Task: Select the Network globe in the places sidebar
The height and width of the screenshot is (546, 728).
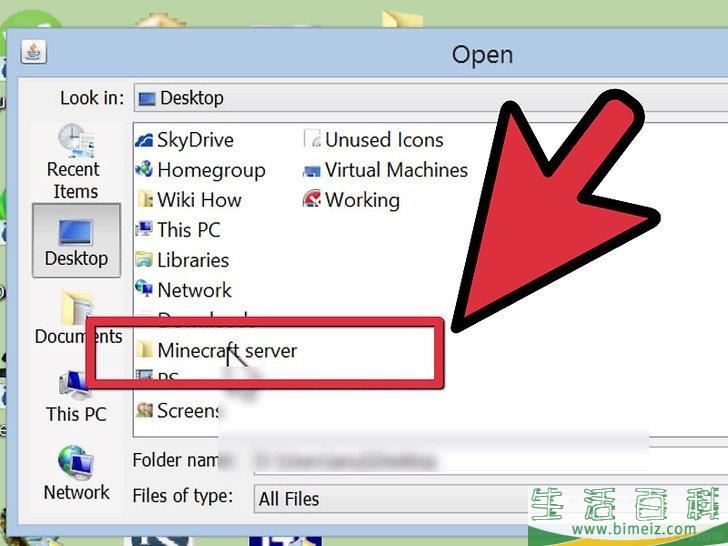Action: coord(76,473)
